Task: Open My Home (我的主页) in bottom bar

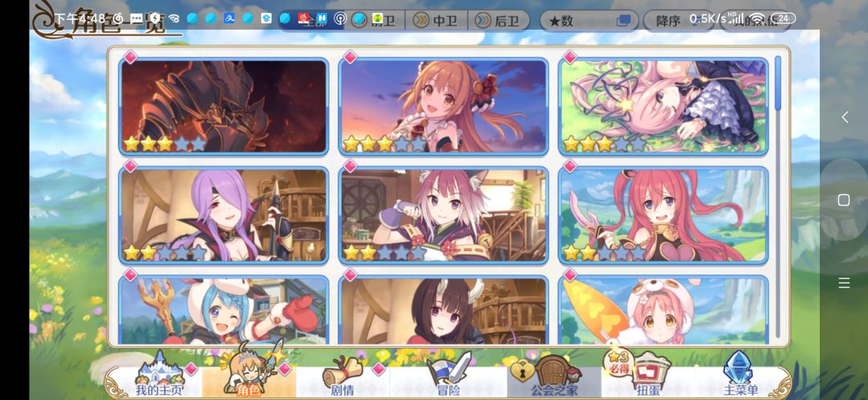Action: coord(159,375)
